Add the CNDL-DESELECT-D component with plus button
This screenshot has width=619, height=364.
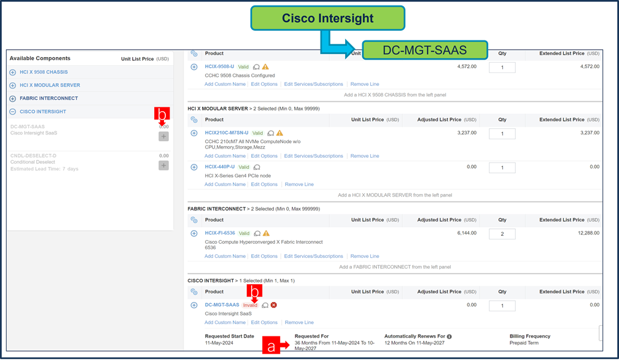(x=163, y=165)
